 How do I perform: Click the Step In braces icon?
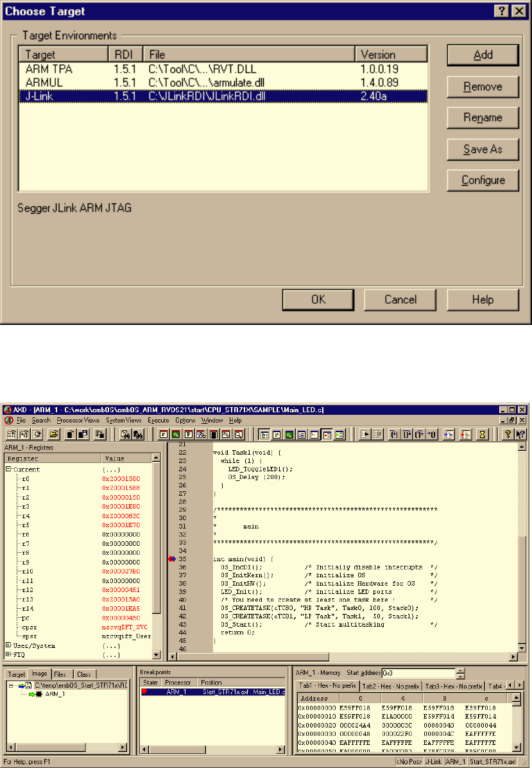(394, 434)
